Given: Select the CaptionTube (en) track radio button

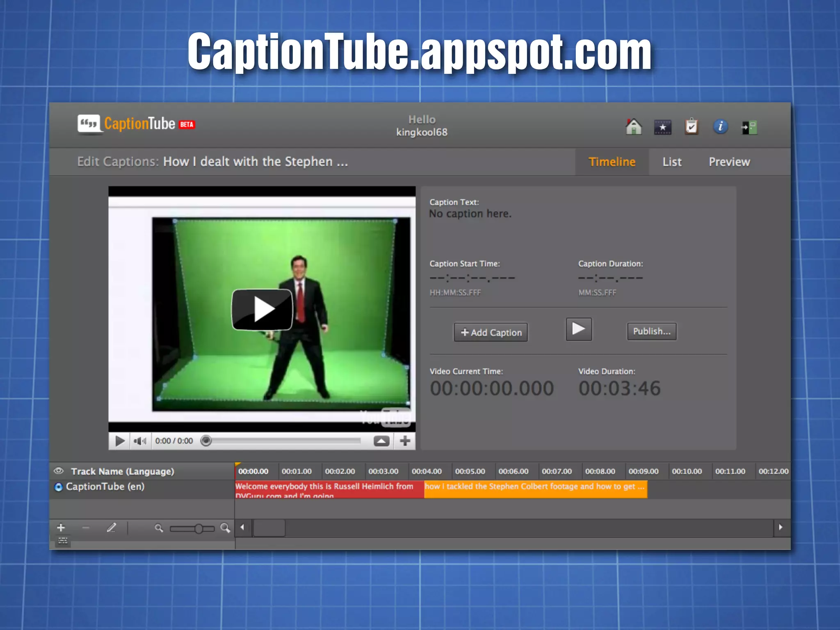Looking at the screenshot, I should 59,487.
